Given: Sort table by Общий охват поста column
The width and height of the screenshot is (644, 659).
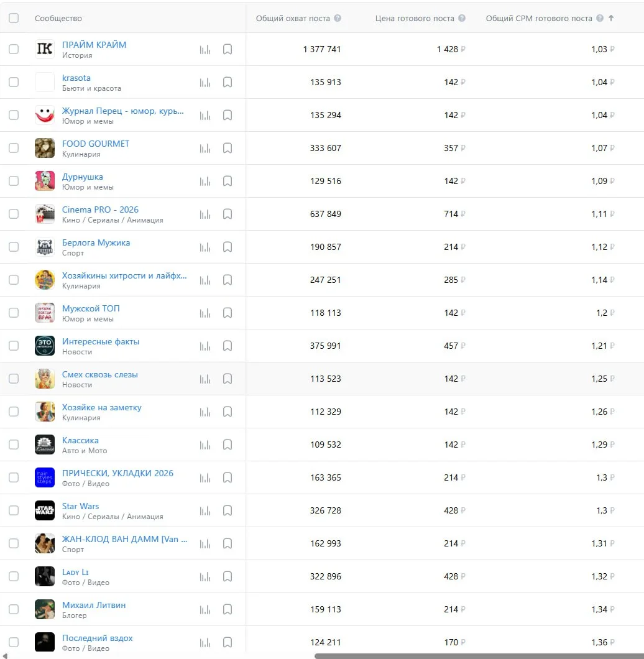Looking at the screenshot, I should tap(293, 18).
